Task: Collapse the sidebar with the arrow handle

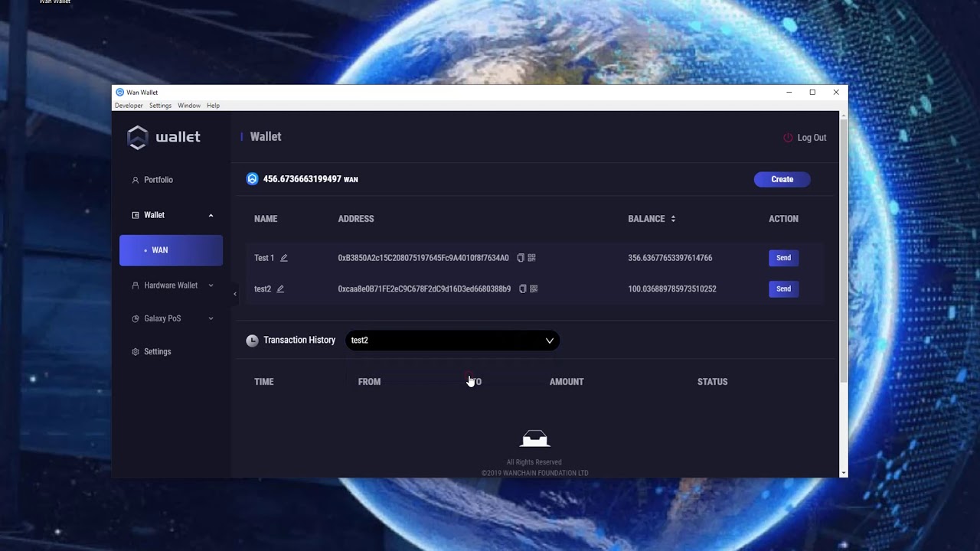Action: point(235,294)
